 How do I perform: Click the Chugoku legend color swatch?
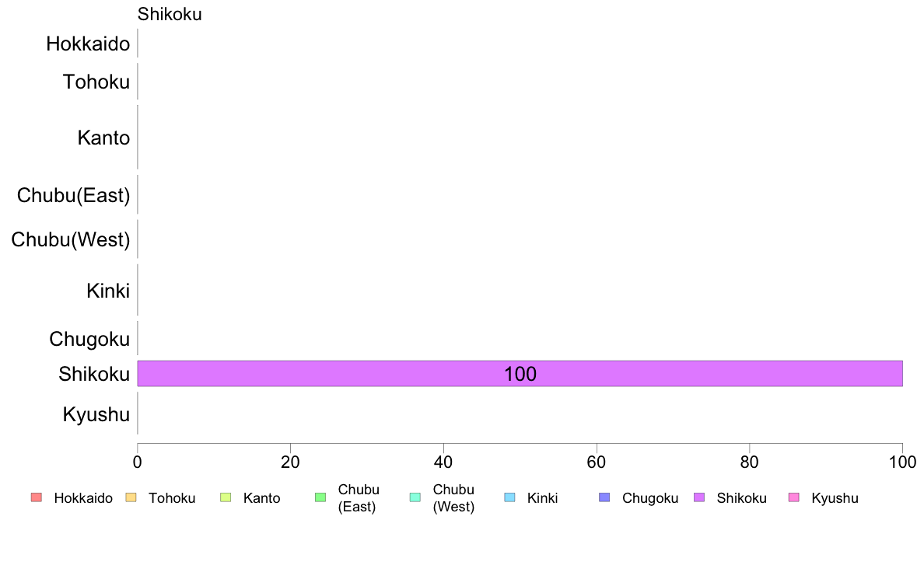[x=604, y=497]
